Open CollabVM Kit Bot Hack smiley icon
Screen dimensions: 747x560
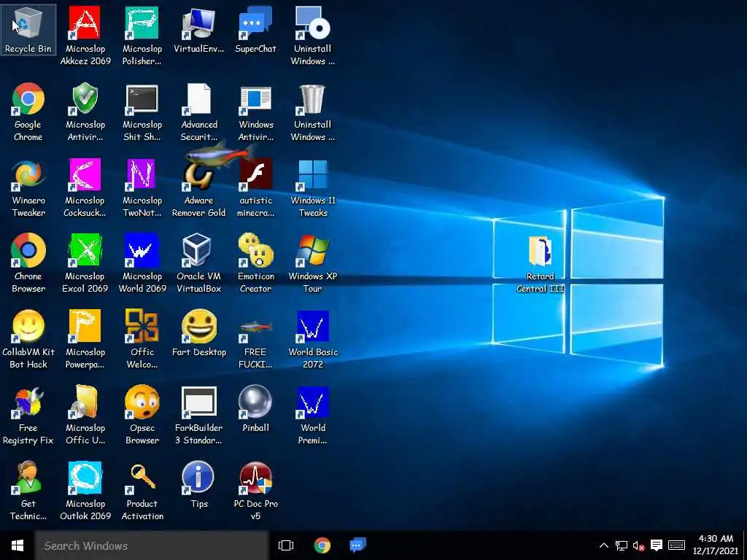tap(28, 339)
